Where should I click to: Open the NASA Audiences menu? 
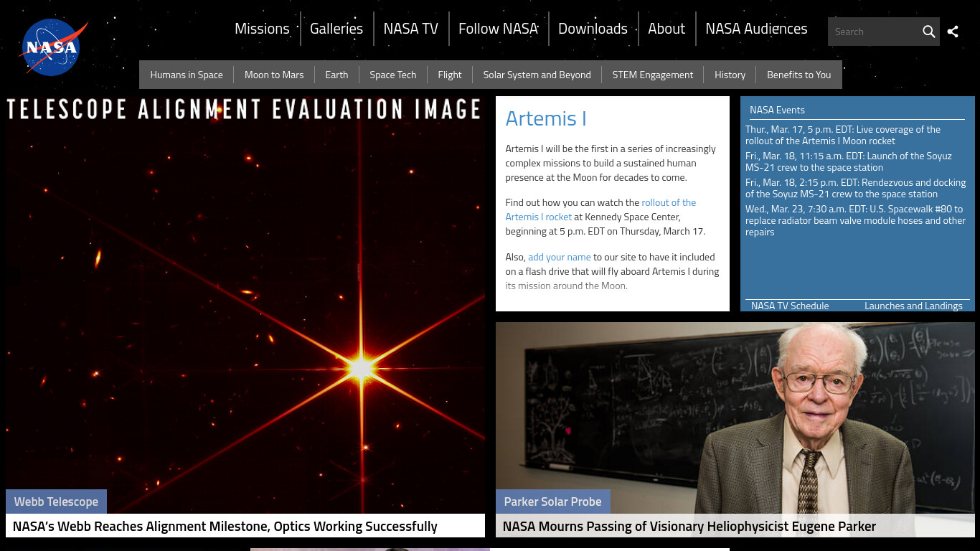click(x=756, y=29)
